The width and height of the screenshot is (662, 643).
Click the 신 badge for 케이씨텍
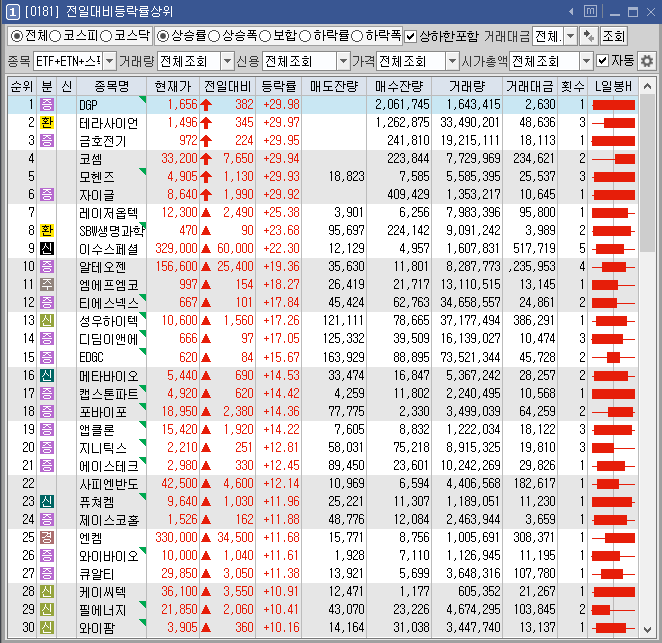point(47,591)
